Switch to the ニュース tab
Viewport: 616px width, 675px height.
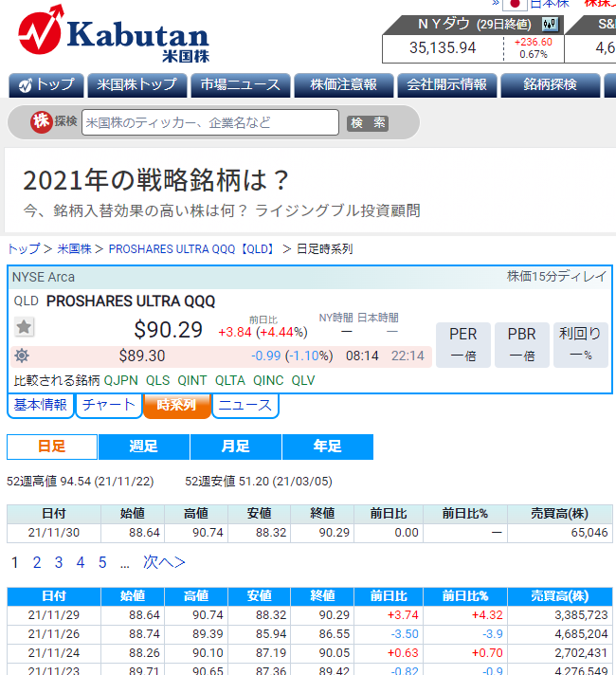245,405
